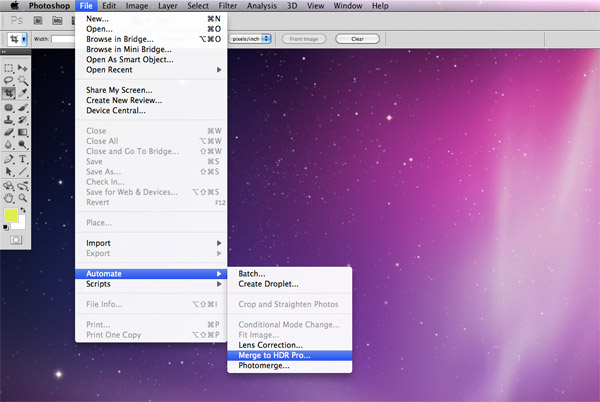The height and width of the screenshot is (402, 600).
Task: Select the Crop tool in the toolbox
Action: (x=8, y=93)
